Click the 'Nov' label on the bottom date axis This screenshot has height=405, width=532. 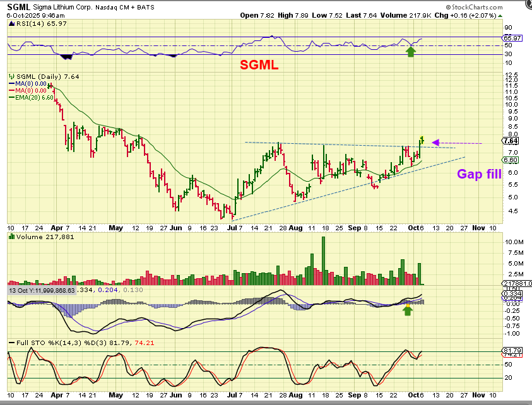click(x=479, y=395)
